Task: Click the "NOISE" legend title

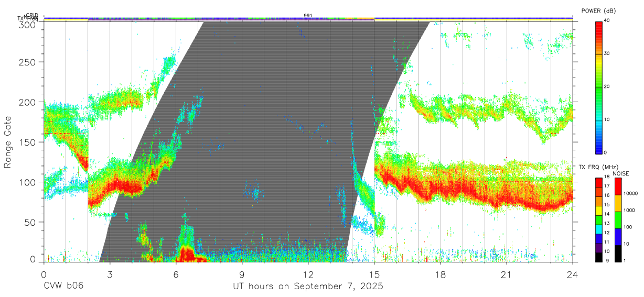Action: [x=620, y=173]
